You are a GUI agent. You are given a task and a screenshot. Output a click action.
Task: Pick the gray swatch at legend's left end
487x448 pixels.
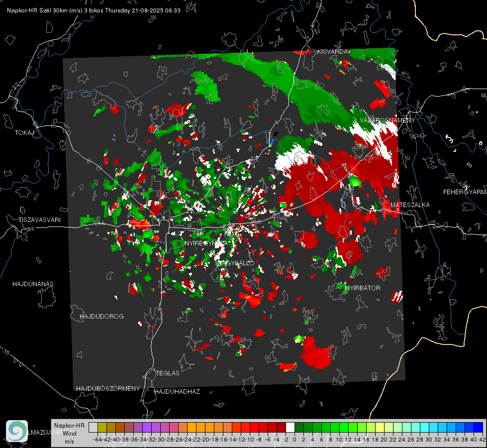93,427
